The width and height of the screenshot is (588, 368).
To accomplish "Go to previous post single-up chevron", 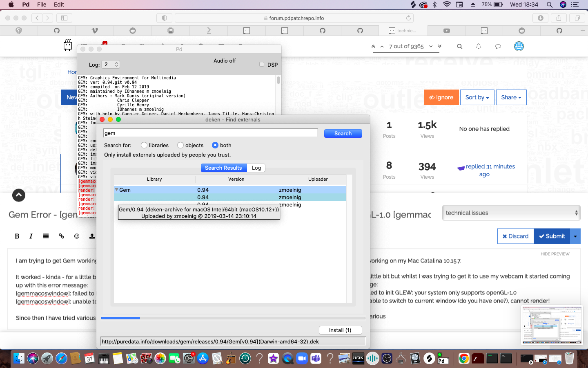I will (x=382, y=47).
